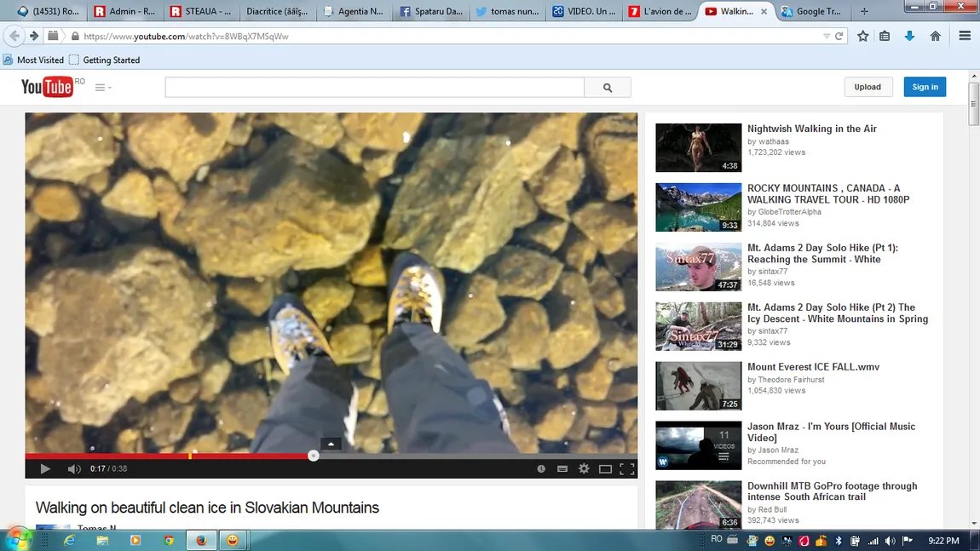
Task: Click the 9:22 PM clock
Action: pyautogui.click(x=943, y=541)
